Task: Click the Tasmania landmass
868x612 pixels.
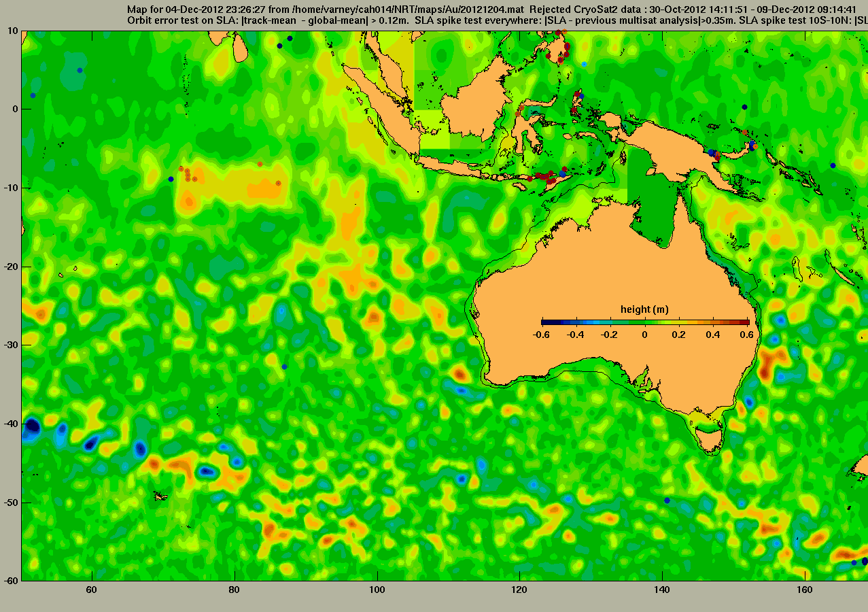Action: [x=710, y=441]
